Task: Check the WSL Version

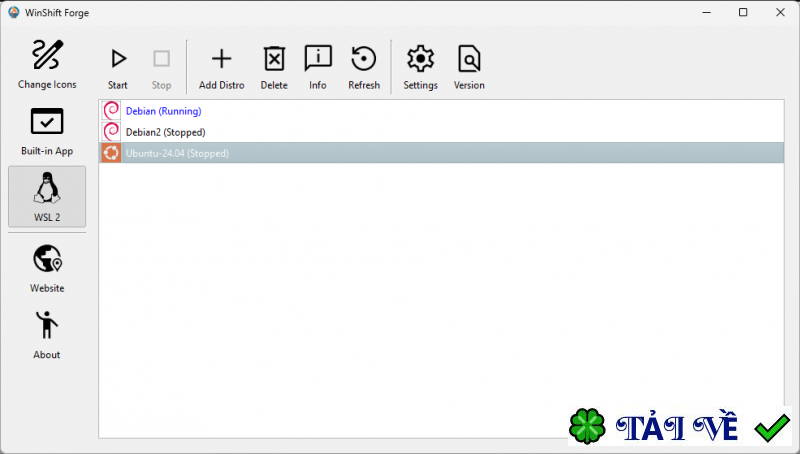Action: (x=469, y=67)
